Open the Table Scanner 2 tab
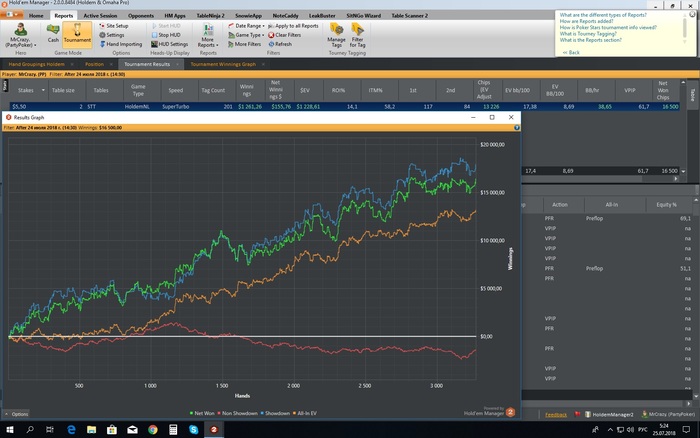The image size is (700, 438). point(409,16)
